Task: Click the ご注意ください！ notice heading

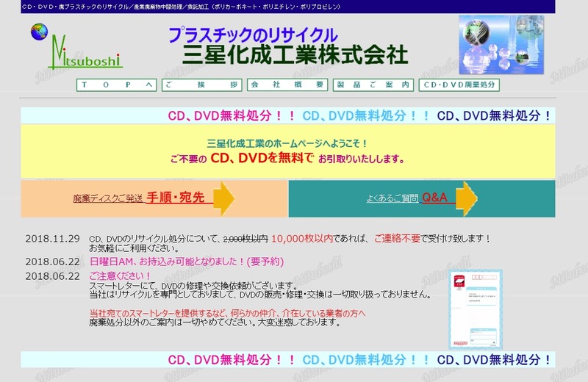Action: [120, 276]
